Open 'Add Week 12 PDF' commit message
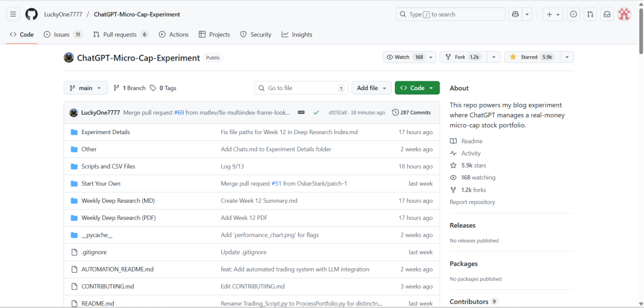Image resolution: width=644 pixels, height=308 pixels. coord(245,218)
